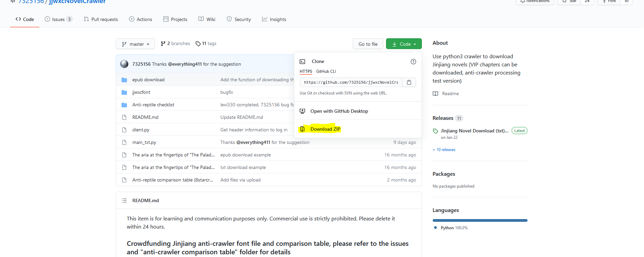Open the main_txt.py file
The height and width of the screenshot is (257, 644).
[144, 143]
